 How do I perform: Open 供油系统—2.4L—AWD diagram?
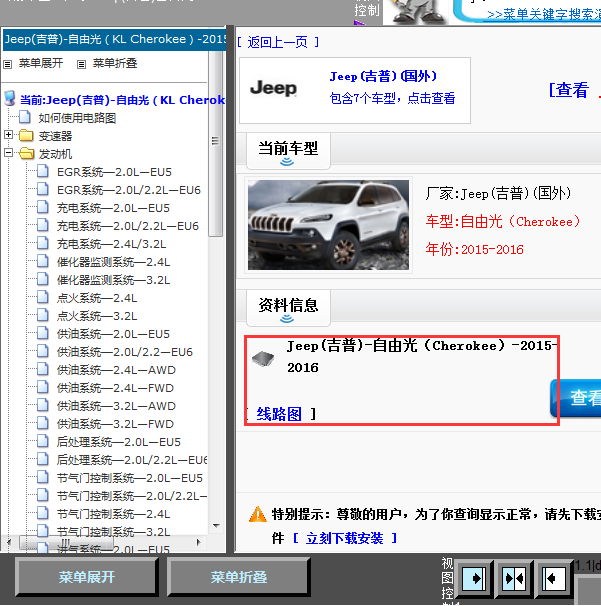pyautogui.click(x=116, y=370)
